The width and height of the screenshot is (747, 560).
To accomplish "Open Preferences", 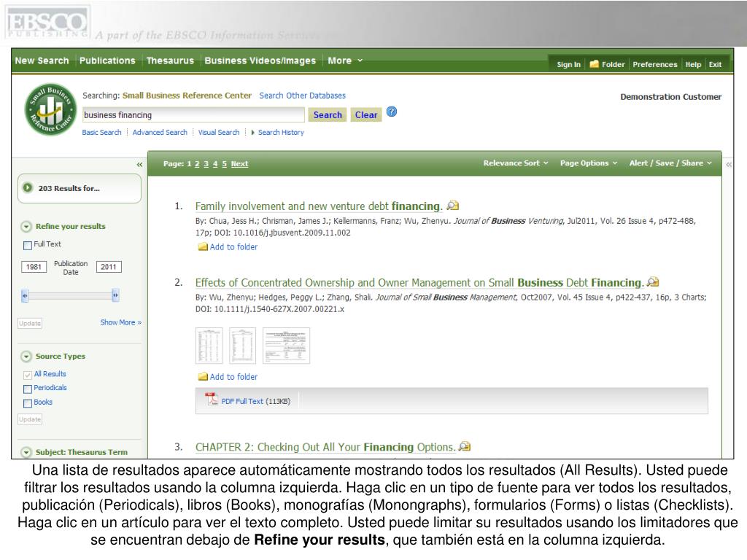I will [x=655, y=64].
